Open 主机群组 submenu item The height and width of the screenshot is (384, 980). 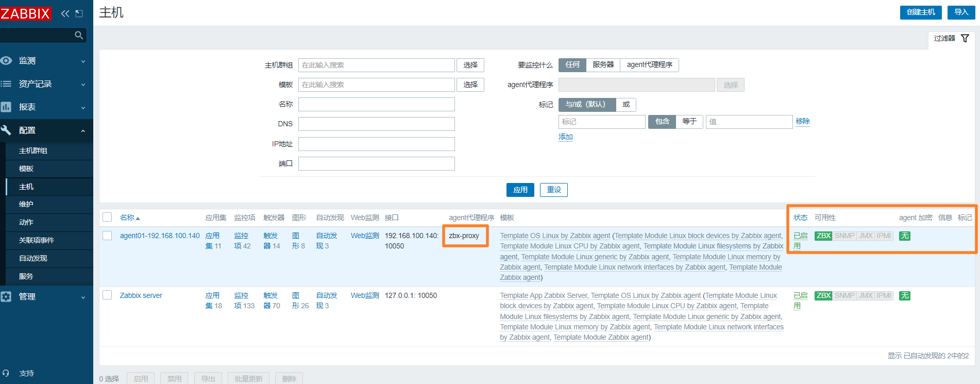pos(33,151)
